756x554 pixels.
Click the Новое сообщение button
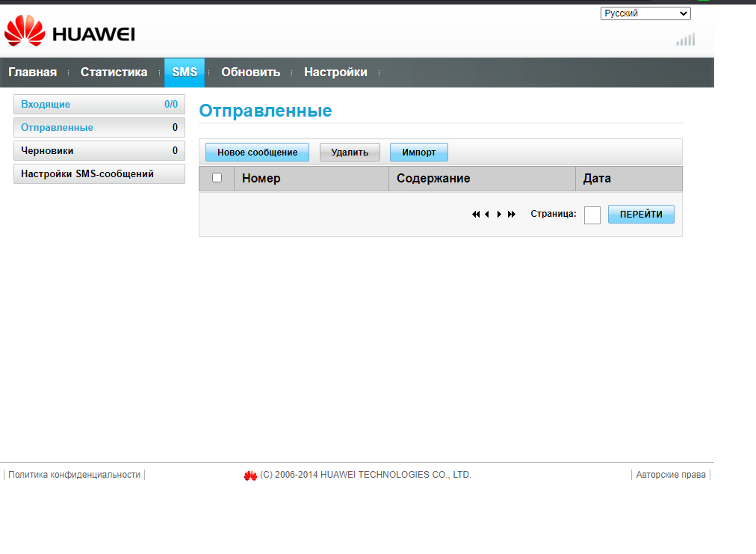(x=257, y=153)
